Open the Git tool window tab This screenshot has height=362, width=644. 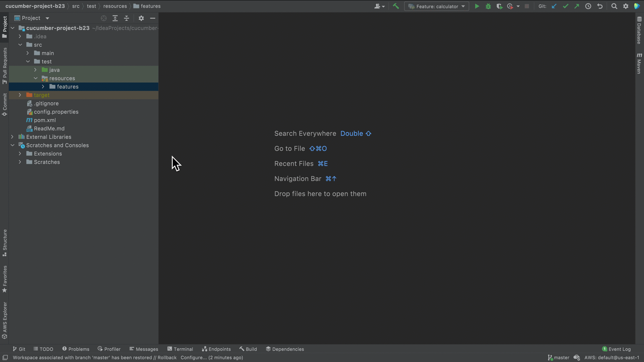click(19, 349)
